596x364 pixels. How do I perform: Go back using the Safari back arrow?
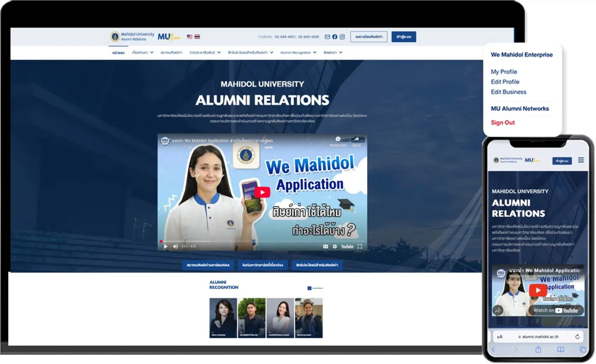click(494, 349)
